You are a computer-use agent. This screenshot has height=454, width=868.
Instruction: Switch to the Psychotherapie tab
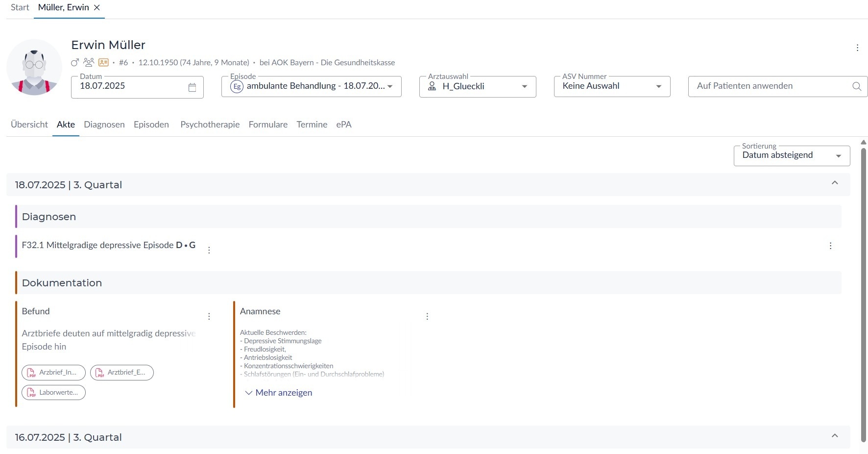pos(210,125)
